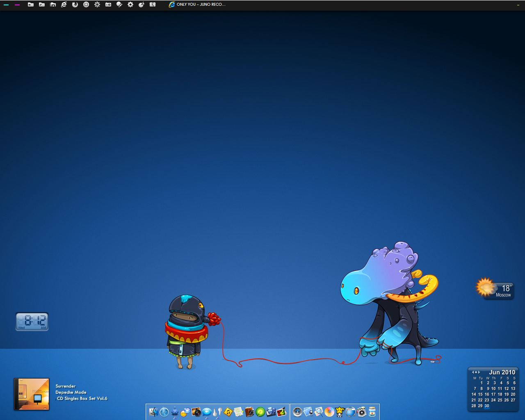The height and width of the screenshot is (420, 525).
Task: Click CD Singles Box Set Vol.6 album text
Action: tap(82, 399)
